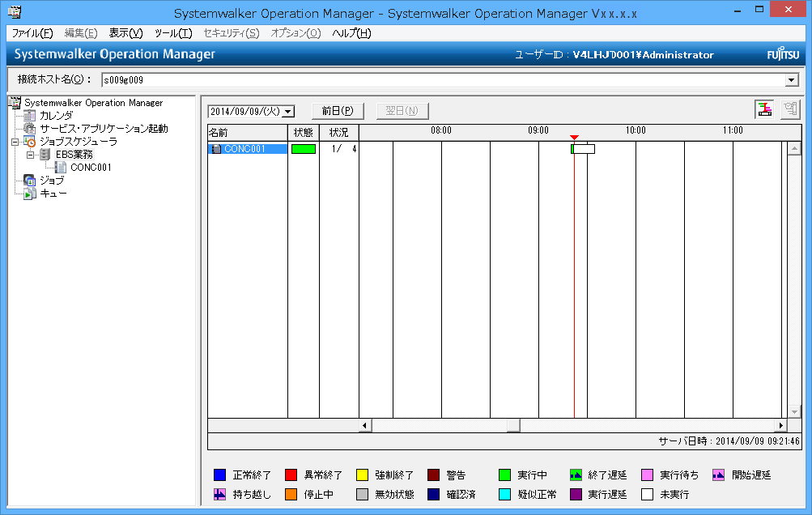Click the 無効状態 gray legend swatch
Image resolution: width=812 pixels, height=515 pixels.
362,494
